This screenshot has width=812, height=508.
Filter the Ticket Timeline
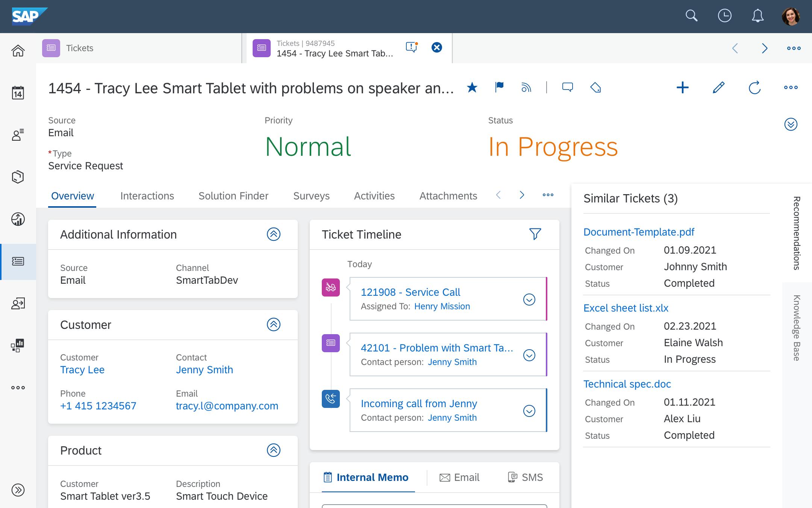pos(535,234)
